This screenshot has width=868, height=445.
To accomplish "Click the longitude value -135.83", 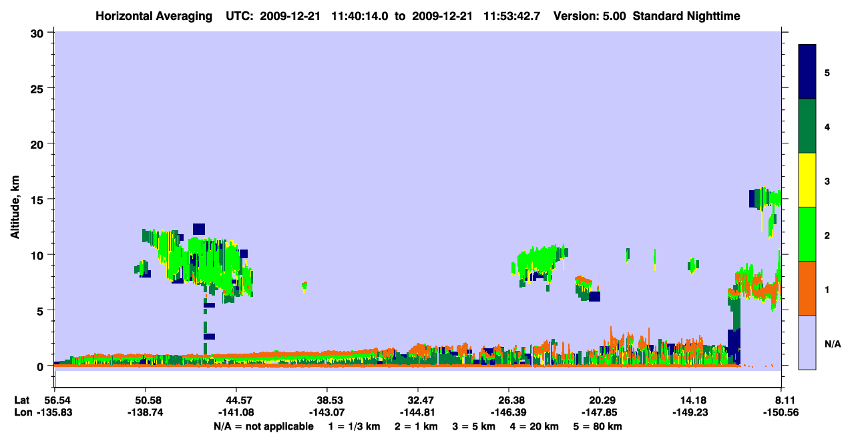I will [x=54, y=412].
